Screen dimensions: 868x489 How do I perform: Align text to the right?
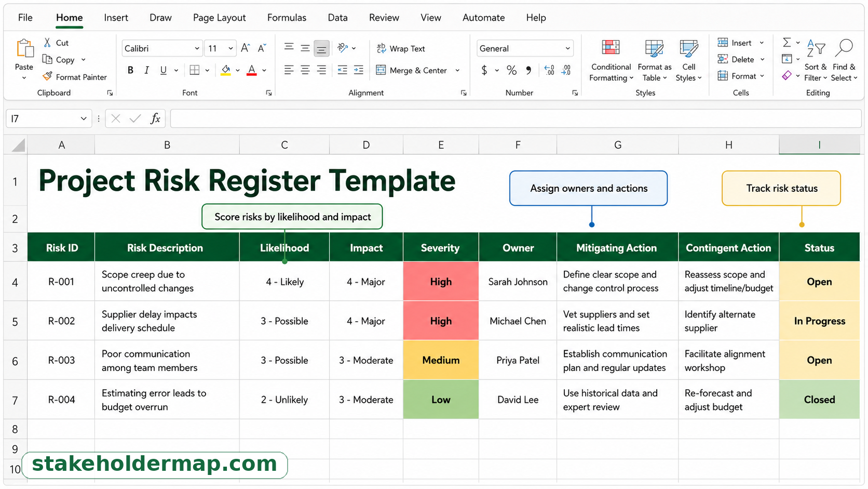321,70
